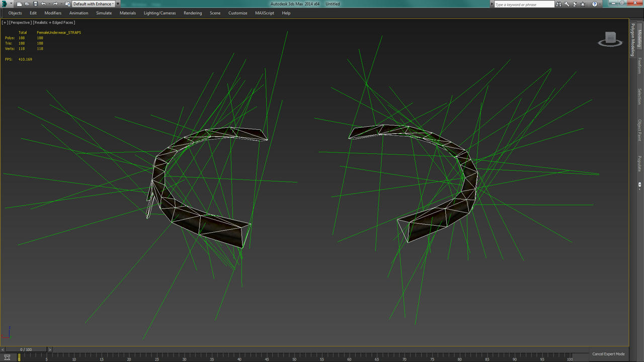Click the 'Verts:' statistics row label

pyautogui.click(x=10, y=49)
